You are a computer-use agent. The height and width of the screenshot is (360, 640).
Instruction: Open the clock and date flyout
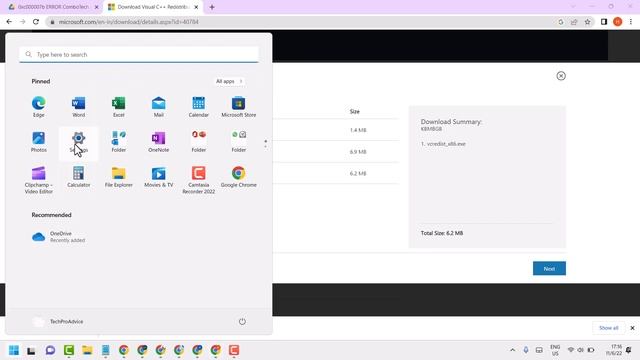(614, 350)
